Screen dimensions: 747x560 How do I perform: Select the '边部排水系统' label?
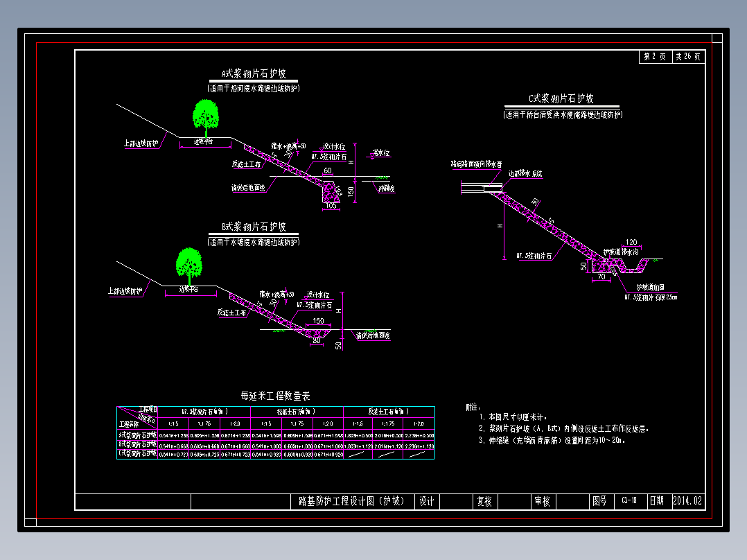(525, 173)
